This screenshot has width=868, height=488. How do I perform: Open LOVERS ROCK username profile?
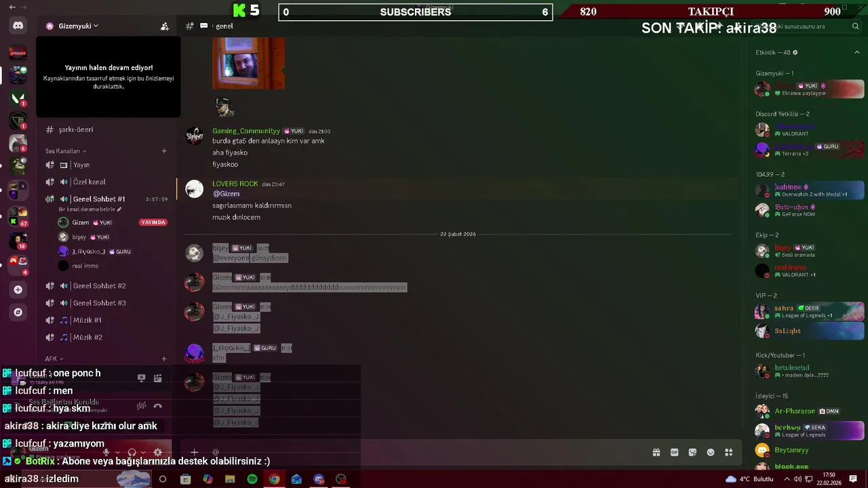point(235,184)
